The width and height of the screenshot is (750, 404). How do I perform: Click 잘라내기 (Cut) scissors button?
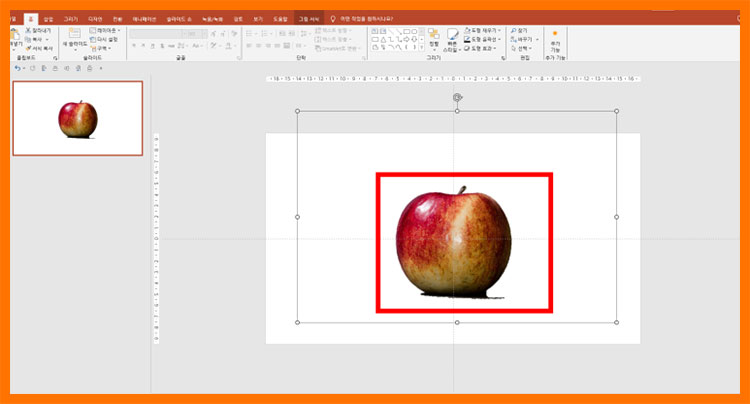(38, 31)
